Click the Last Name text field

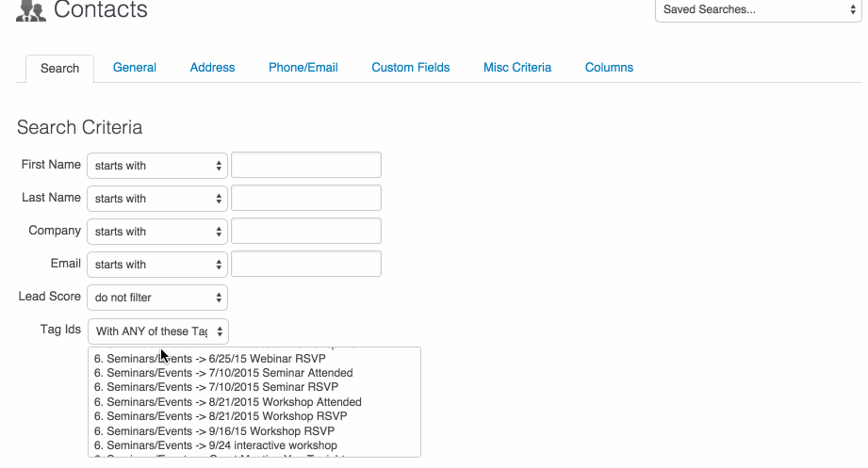pos(306,198)
